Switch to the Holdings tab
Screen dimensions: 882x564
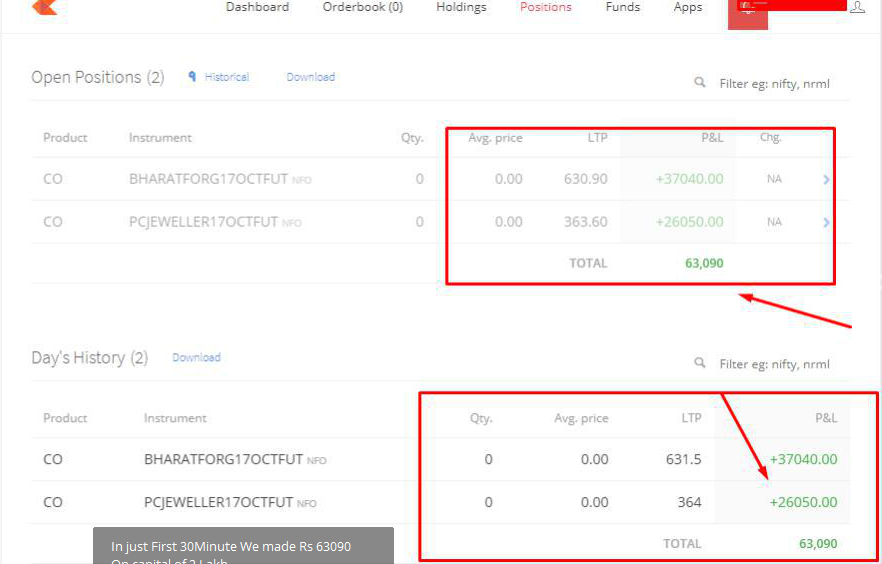461,7
